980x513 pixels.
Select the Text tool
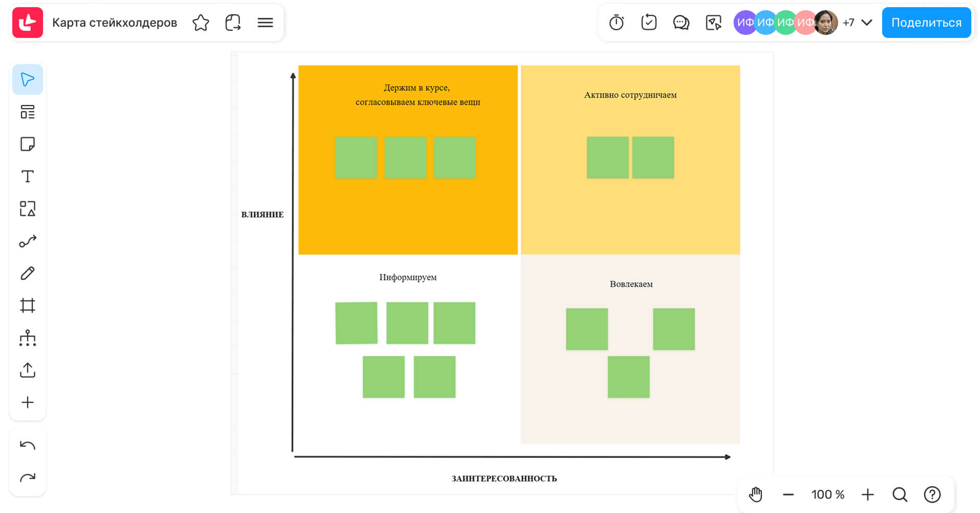pyautogui.click(x=27, y=176)
